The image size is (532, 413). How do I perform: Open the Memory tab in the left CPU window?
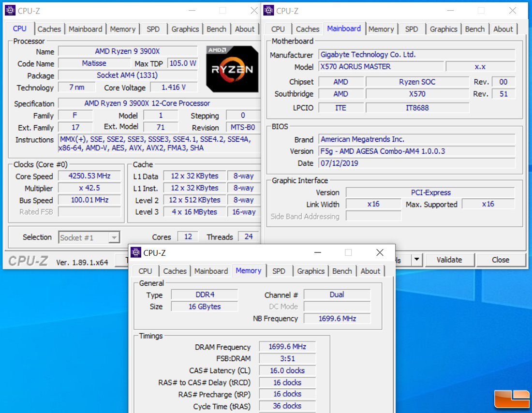(122, 29)
